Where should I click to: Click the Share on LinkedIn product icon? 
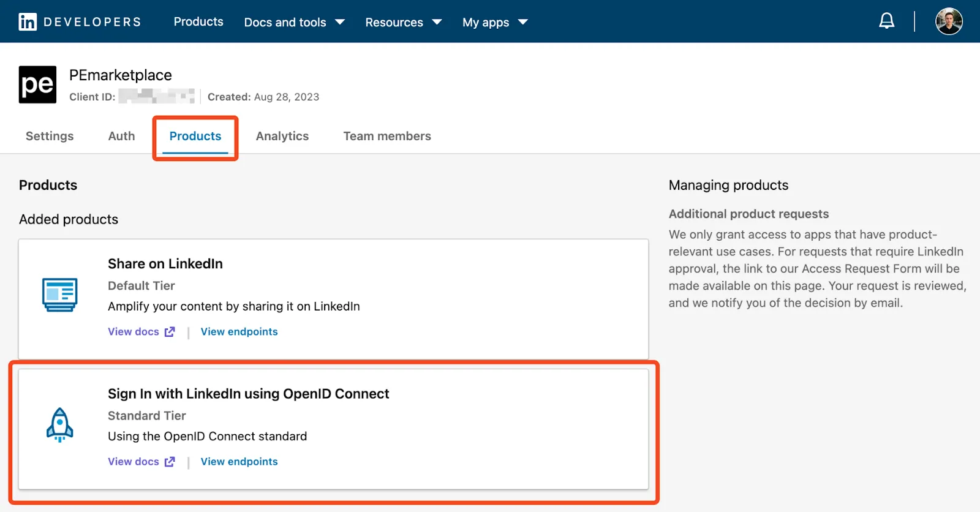(60, 295)
